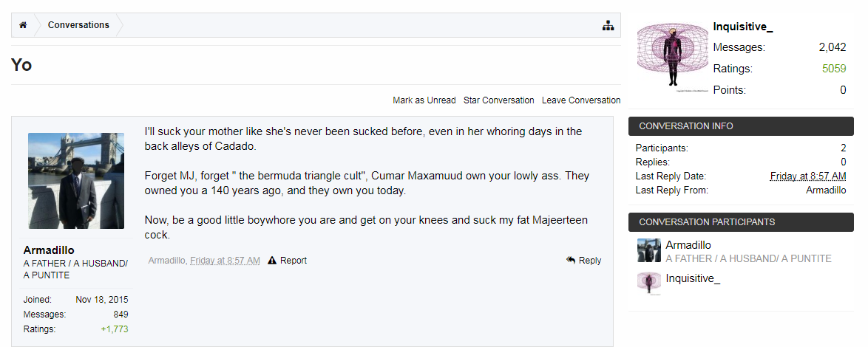Click Armadillo username under post avatar
Screen dimensions: 868x347
click(x=49, y=250)
